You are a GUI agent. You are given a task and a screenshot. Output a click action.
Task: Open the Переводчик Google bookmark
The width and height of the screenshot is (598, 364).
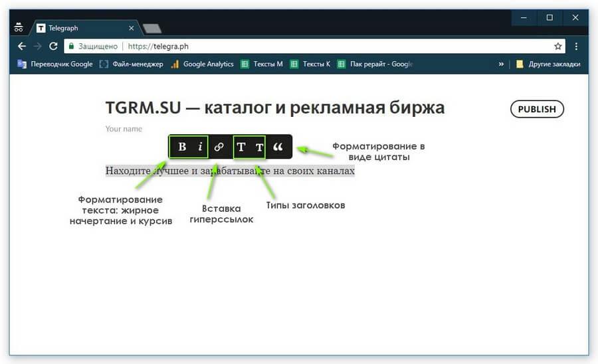click(55, 64)
